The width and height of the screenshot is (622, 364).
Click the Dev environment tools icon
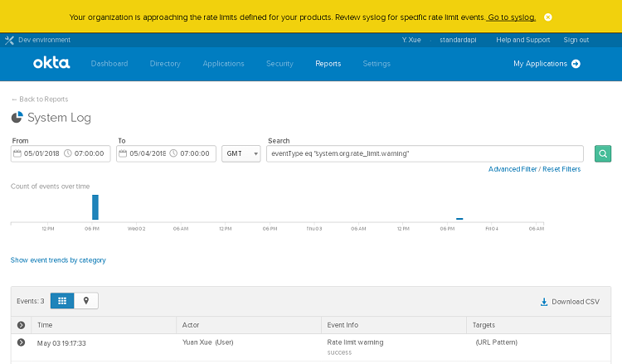pyautogui.click(x=9, y=40)
